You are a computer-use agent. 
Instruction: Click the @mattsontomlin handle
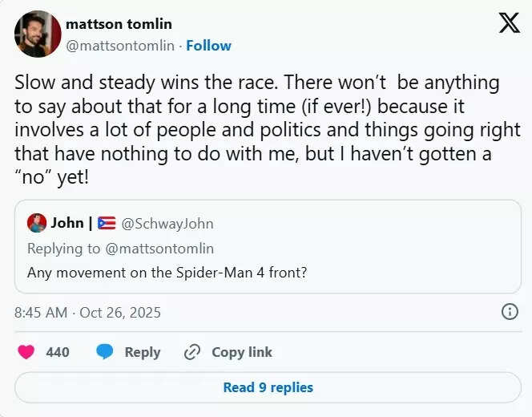pyautogui.click(x=119, y=46)
